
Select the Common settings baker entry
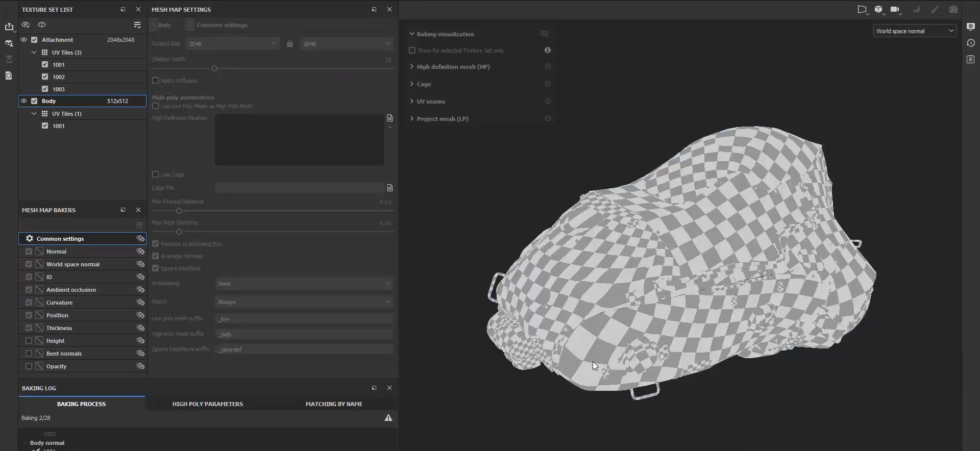[x=60, y=239]
